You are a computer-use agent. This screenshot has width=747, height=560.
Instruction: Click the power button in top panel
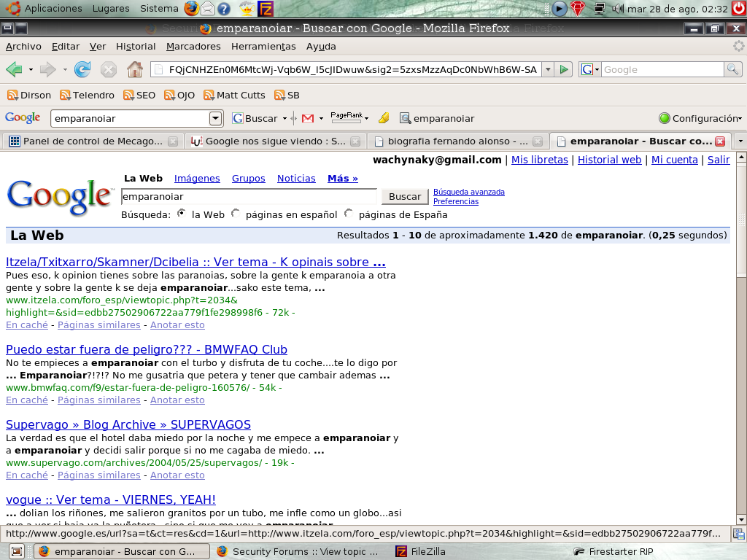pos(739,8)
